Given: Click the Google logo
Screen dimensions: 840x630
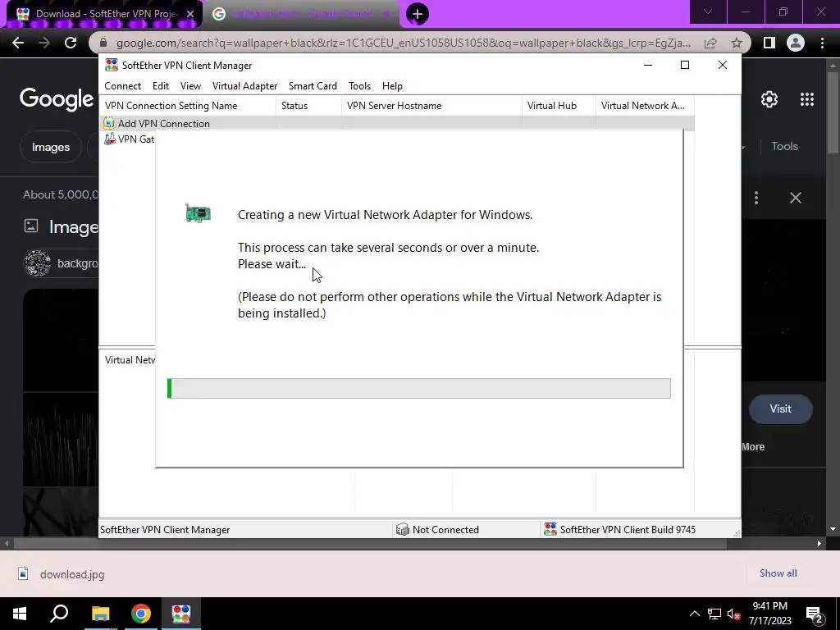Looking at the screenshot, I should 57,99.
